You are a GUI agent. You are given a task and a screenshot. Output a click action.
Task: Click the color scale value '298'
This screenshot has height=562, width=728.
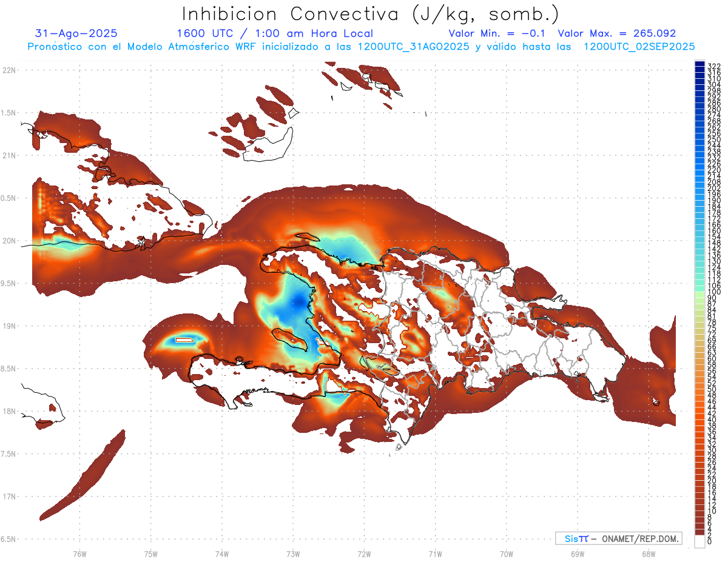714,90
